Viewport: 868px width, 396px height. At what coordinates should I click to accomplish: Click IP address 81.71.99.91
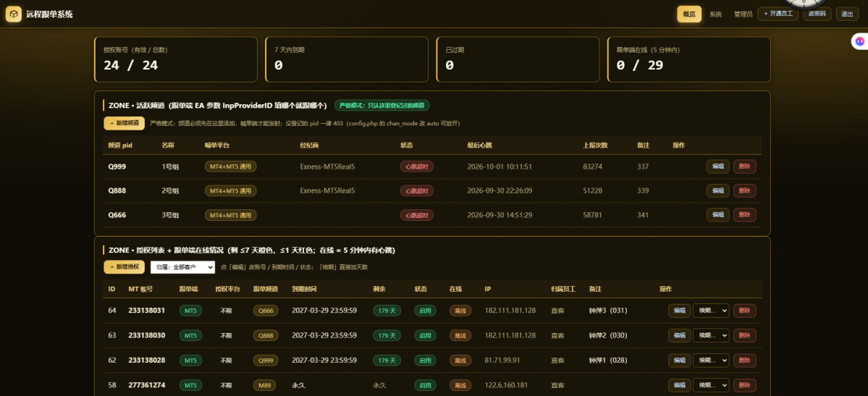[504, 360]
